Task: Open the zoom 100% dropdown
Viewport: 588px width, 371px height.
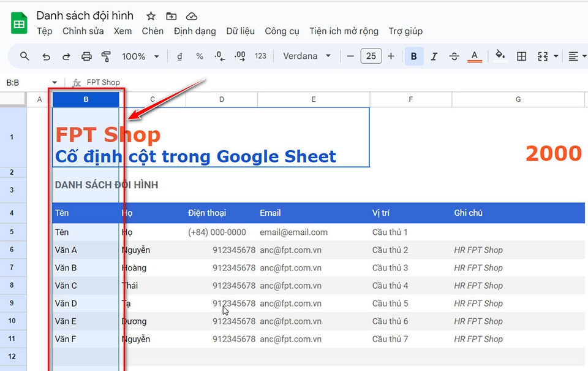Action: (x=140, y=56)
